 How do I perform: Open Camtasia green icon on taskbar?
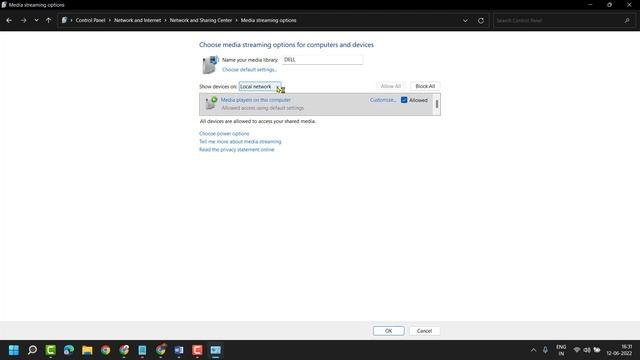click(x=51, y=350)
